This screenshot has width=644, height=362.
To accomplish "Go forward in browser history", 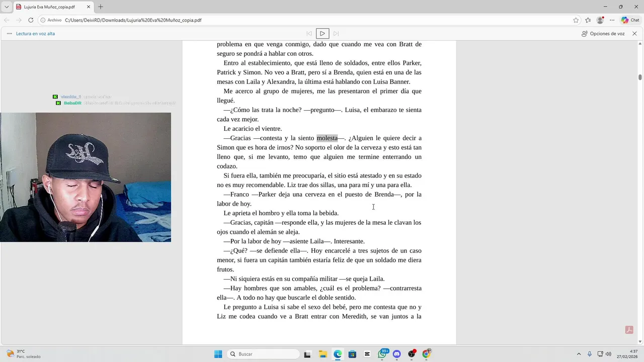I will (19, 20).
